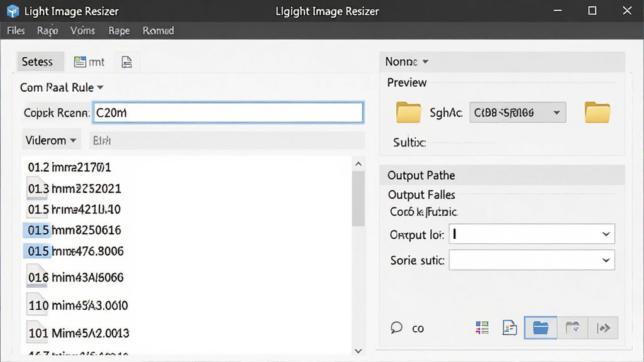Click file icon of row 016 mim43Al6066
644x362 pixels.
37,276
